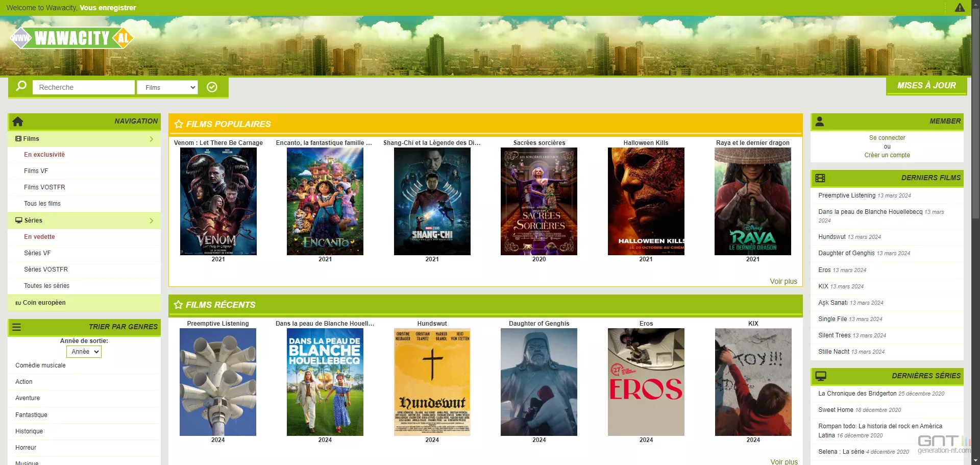This screenshot has height=465, width=980.
Task: Select Action genre
Action: 24,382
